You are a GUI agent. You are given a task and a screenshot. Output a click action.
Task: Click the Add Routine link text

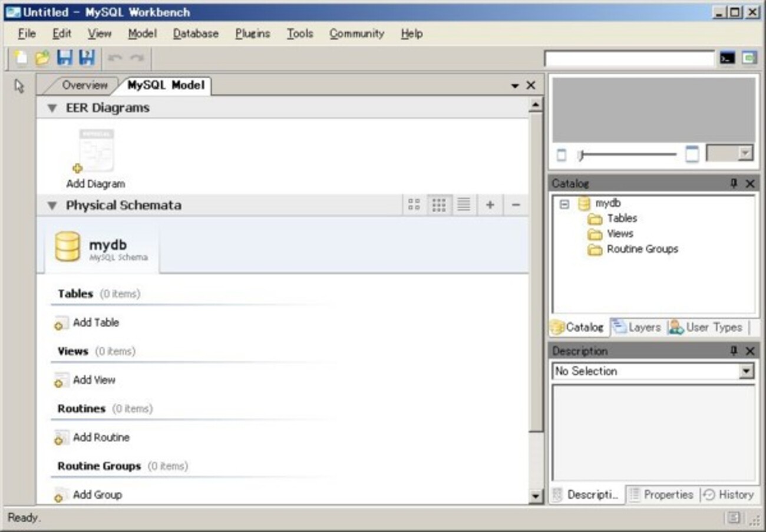click(101, 438)
